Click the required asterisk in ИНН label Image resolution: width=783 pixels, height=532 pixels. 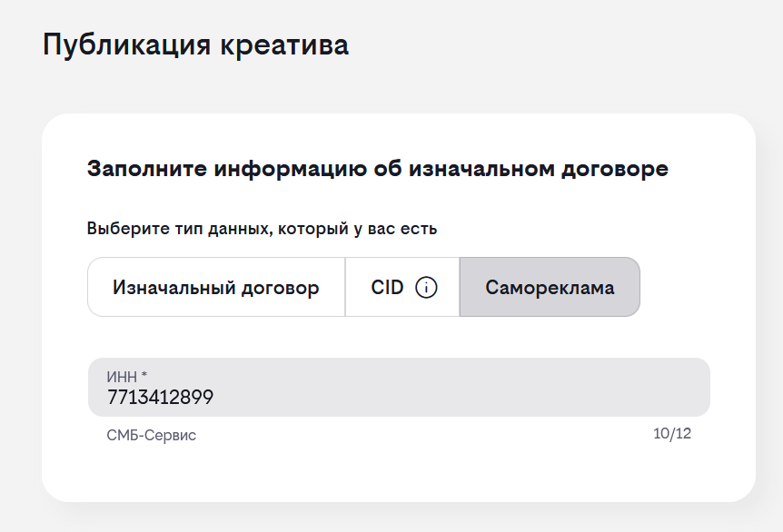coord(144,374)
